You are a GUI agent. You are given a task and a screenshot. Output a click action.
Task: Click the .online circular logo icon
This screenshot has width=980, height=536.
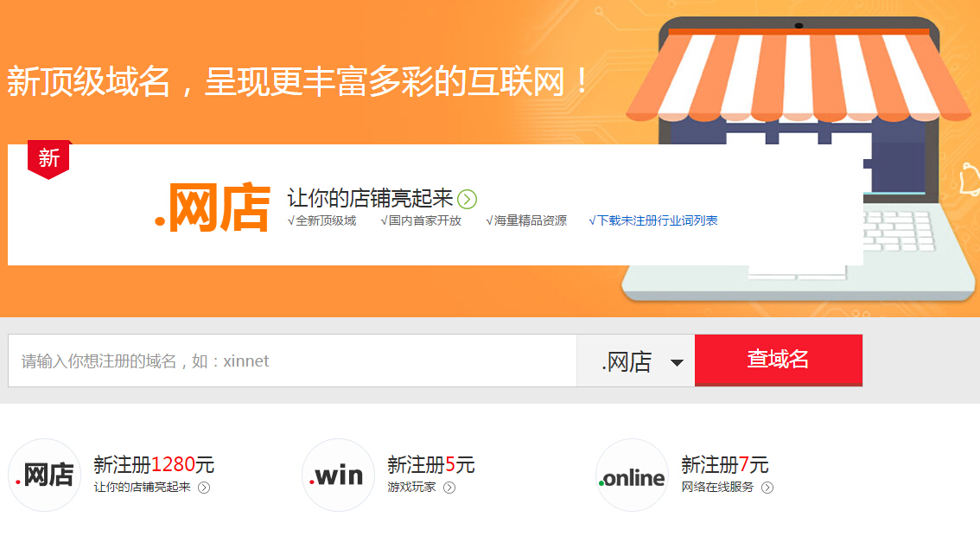[x=633, y=475]
